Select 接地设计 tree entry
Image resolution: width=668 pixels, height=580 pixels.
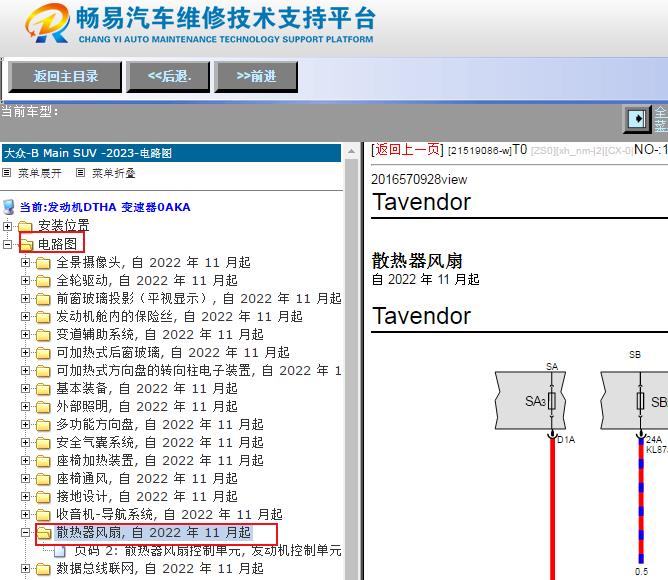(147, 496)
